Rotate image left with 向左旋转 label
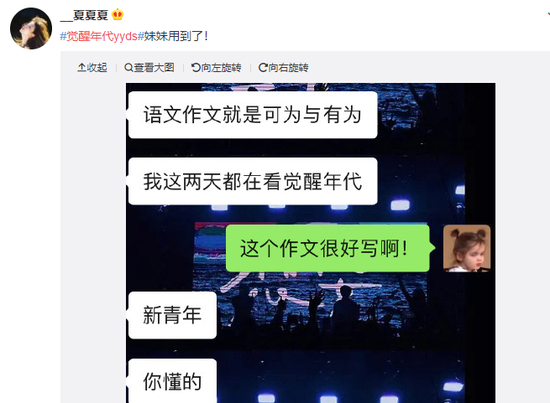Image resolution: width=550 pixels, height=403 pixels. coord(221,67)
